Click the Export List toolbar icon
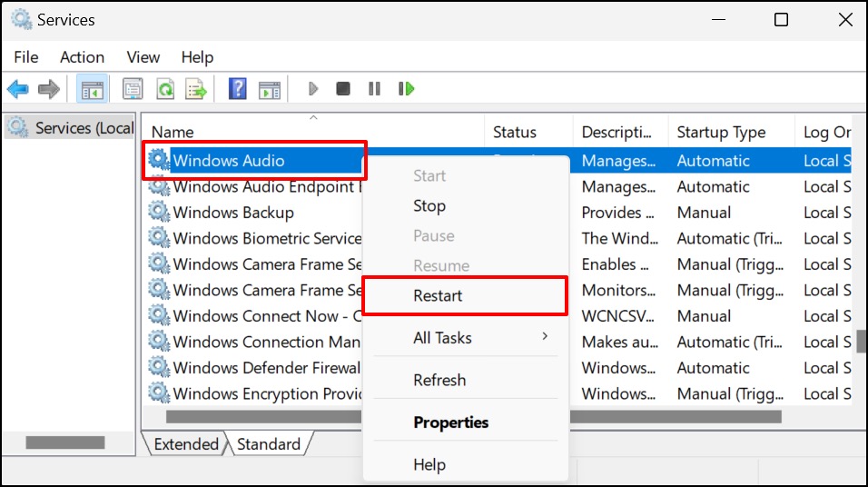The height and width of the screenshot is (487, 868). click(196, 89)
